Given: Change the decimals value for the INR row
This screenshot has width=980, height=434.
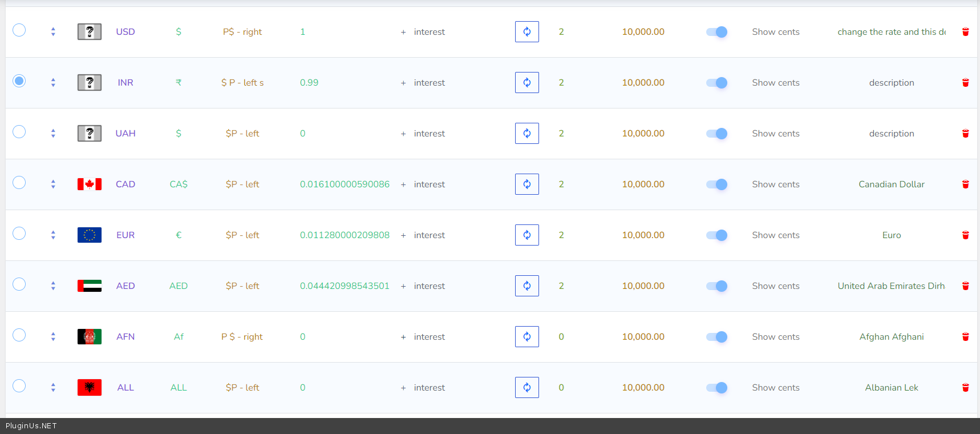Looking at the screenshot, I should coord(561,83).
